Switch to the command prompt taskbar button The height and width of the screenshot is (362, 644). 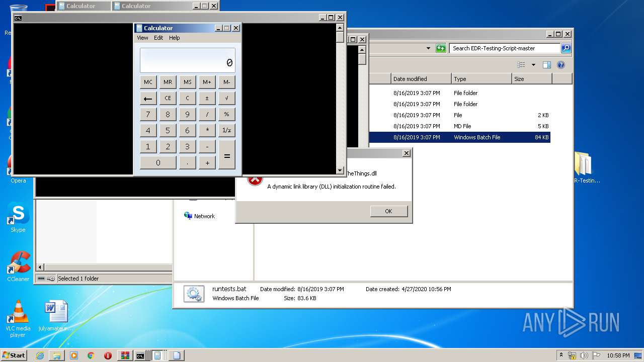(x=141, y=355)
